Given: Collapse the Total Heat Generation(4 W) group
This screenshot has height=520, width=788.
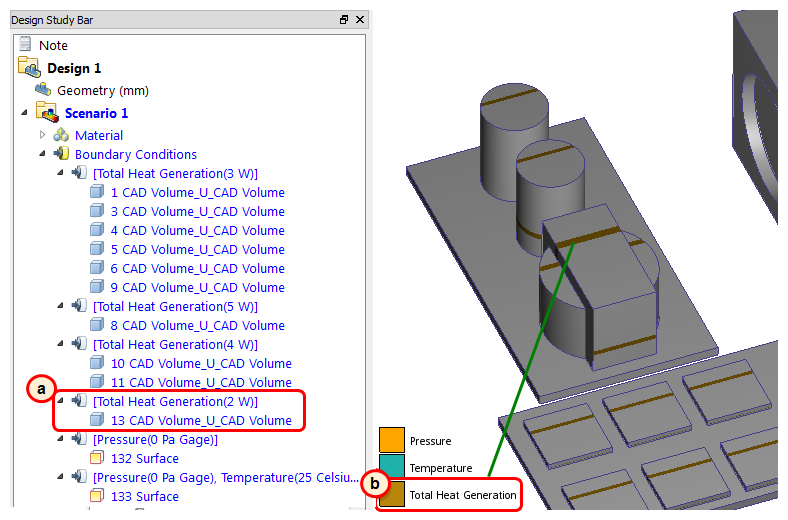Looking at the screenshot, I should point(61,344).
